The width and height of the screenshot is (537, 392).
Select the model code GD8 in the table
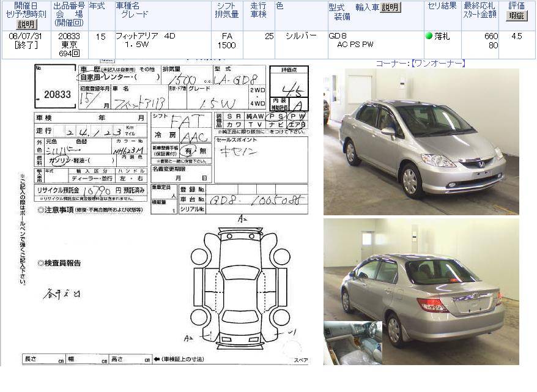pos(338,36)
